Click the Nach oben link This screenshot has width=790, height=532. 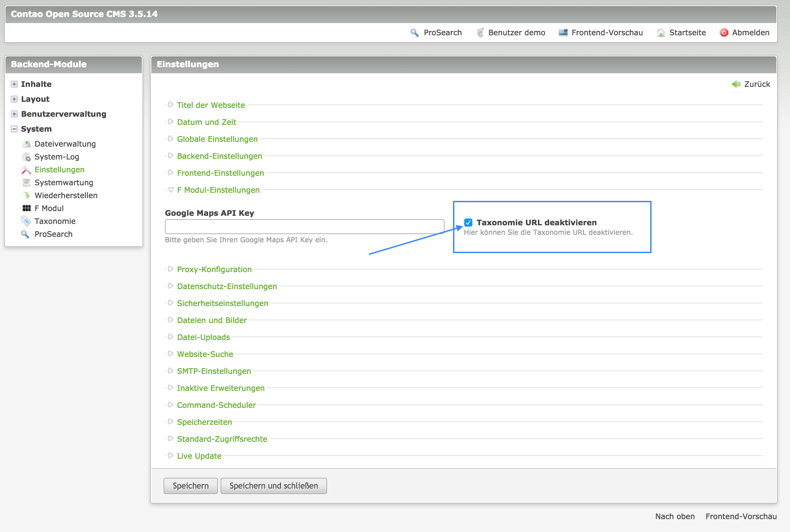tap(675, 516)
